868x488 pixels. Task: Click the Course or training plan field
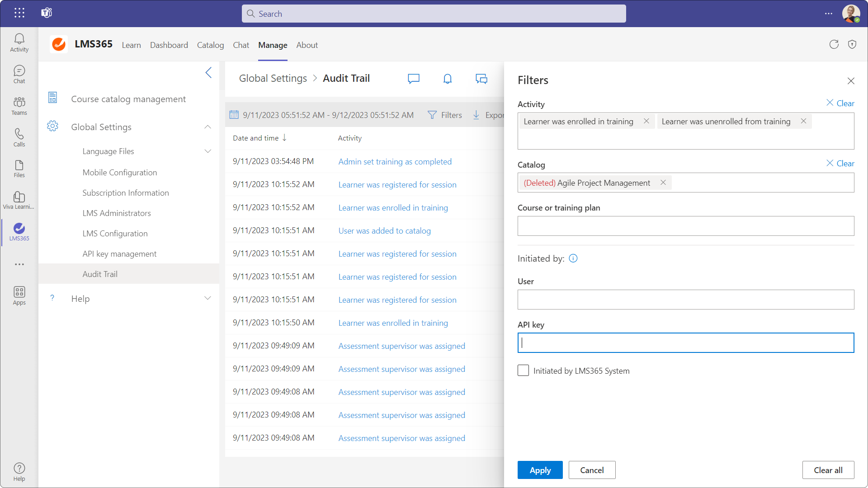(685, 225)
